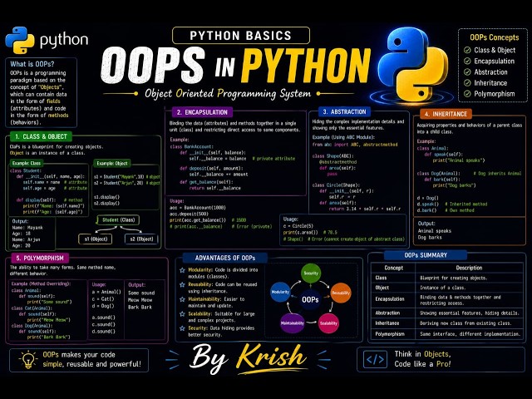Click the 'ADVANTAGES OF OOPs' header
The width and height of the screenshot is (532, 399).
tap(225, 258)
